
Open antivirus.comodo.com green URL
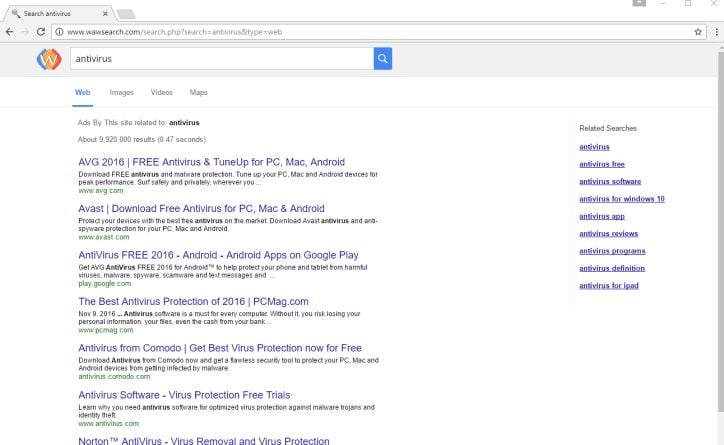click(114, 377)
